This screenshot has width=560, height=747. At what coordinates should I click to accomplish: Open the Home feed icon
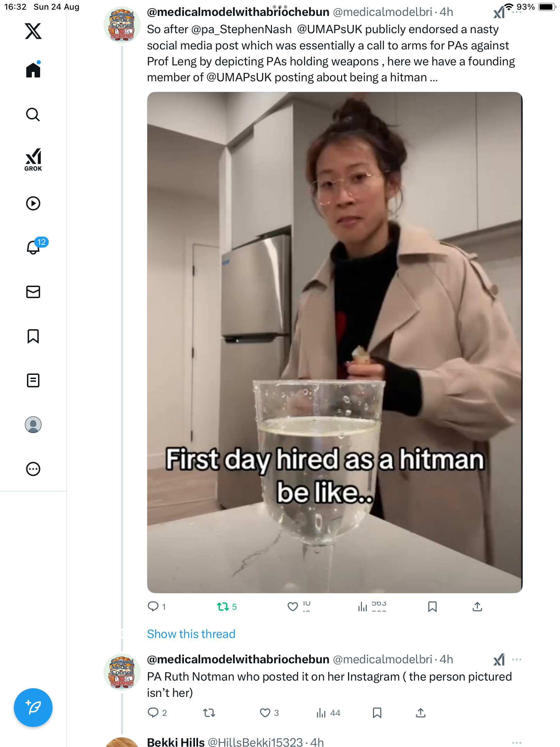point(33,70)
